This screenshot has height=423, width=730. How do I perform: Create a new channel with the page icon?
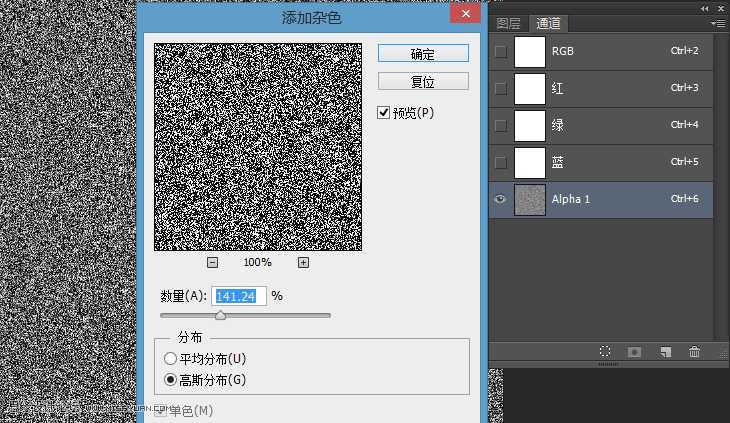coord(664,352)
